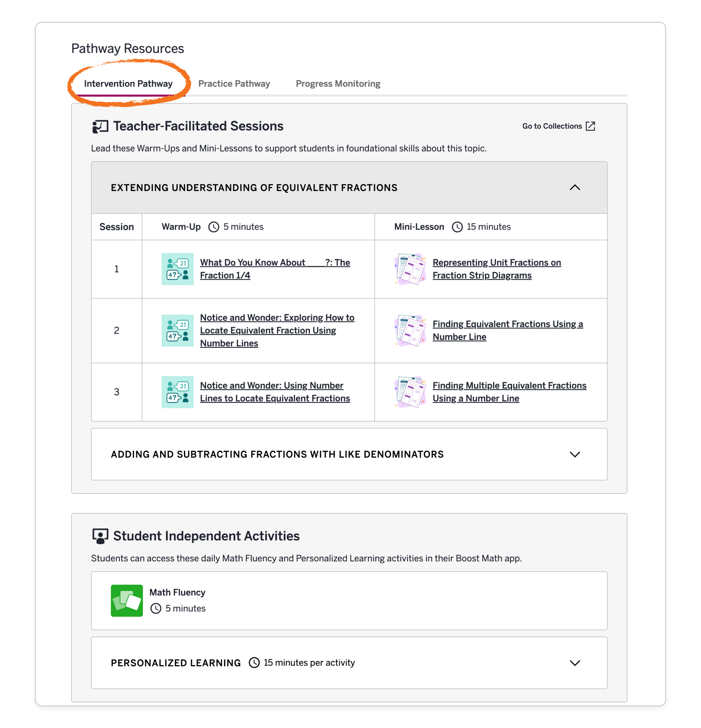
Task: Click the mini-lesson icon for Representing Unit Fractions
Action: [410, 269]
